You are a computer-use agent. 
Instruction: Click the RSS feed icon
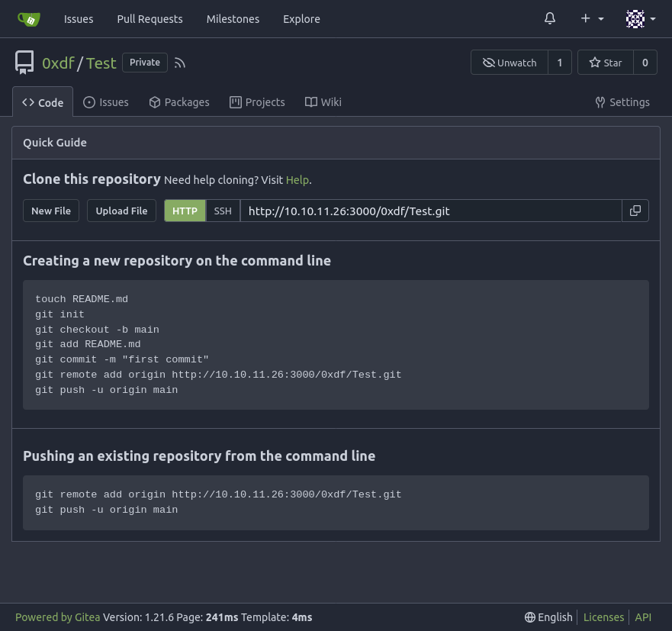click(180, 63)
